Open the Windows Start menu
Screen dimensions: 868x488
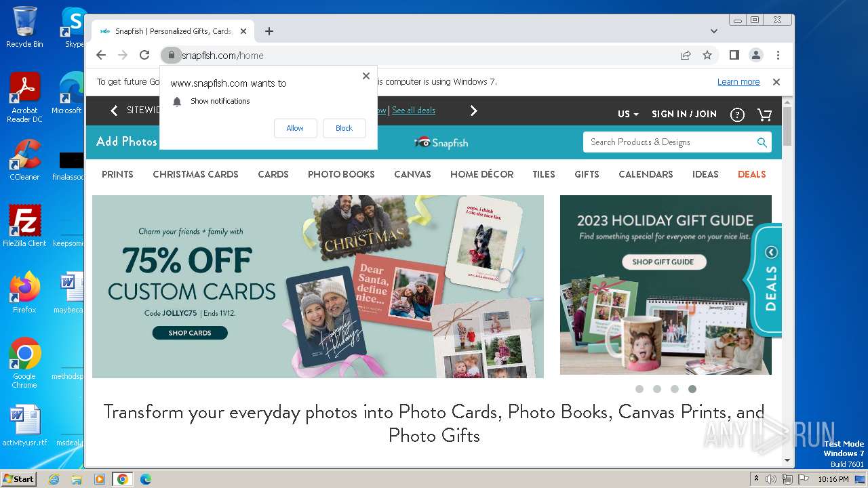(18, 479)
